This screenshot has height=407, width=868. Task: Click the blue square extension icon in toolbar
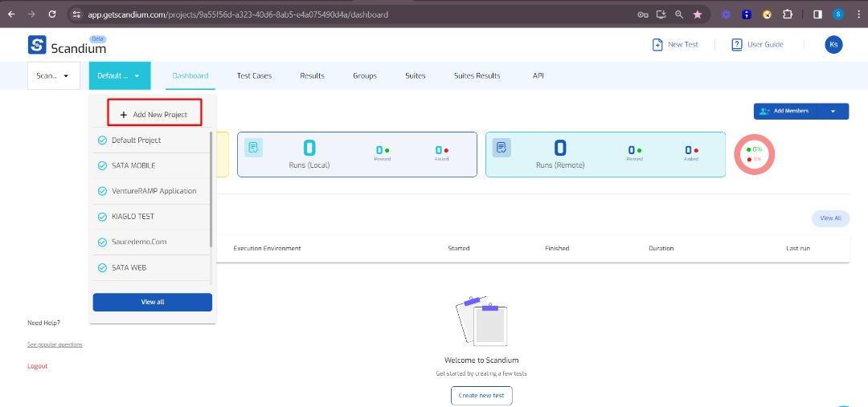click(x=746, y=15)
